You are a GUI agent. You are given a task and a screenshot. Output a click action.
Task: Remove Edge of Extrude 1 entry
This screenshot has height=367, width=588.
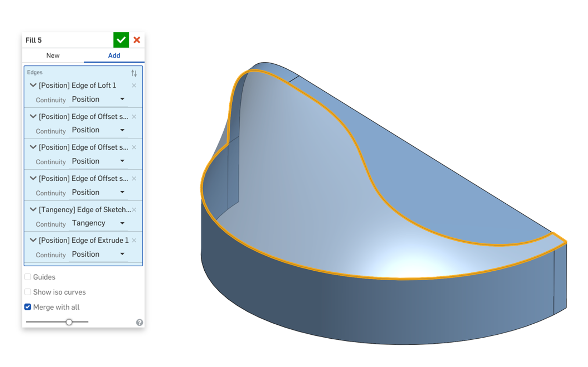[134, 240]
